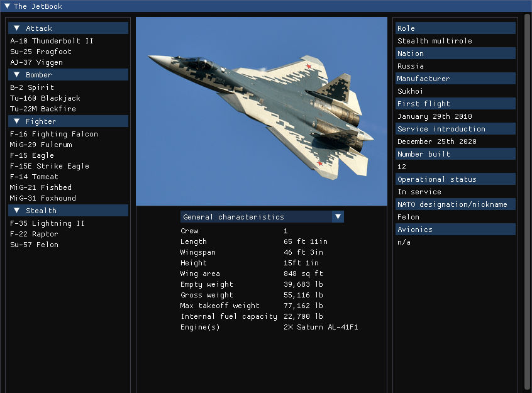Click the Role header bar
Viewport: 532px width, 393px height.
[455, 28]
